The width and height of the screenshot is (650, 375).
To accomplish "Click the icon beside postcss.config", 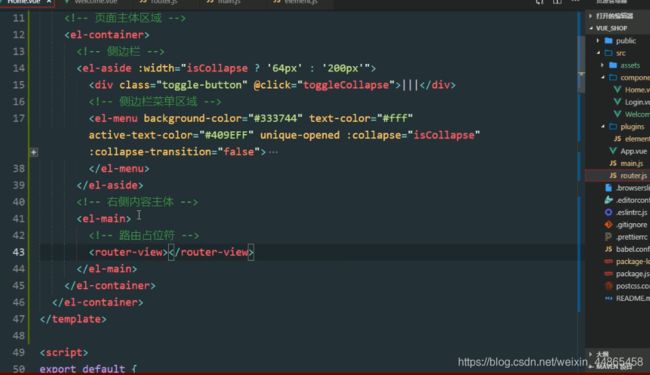I will point(609,286).
